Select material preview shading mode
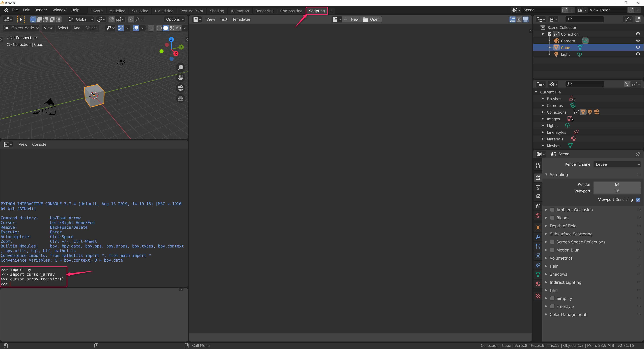Viewport: 644px width, 349px height. 172,28
